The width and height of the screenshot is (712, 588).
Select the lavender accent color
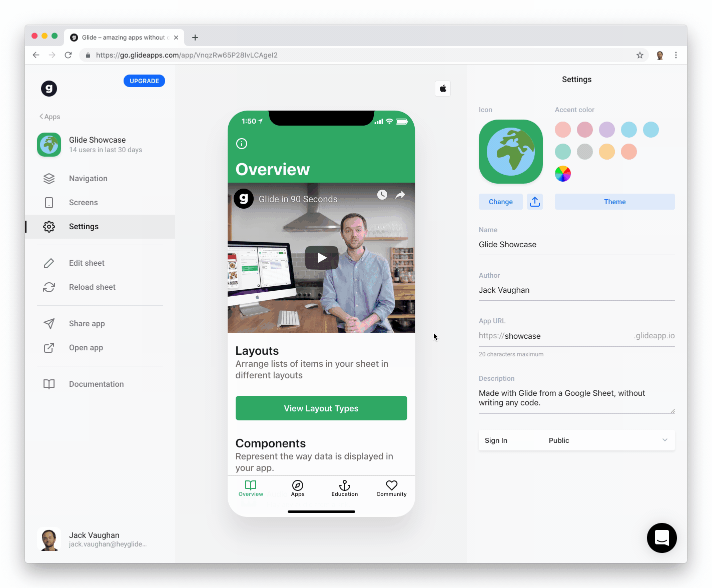pyautogui.click(x=607, y=130)
